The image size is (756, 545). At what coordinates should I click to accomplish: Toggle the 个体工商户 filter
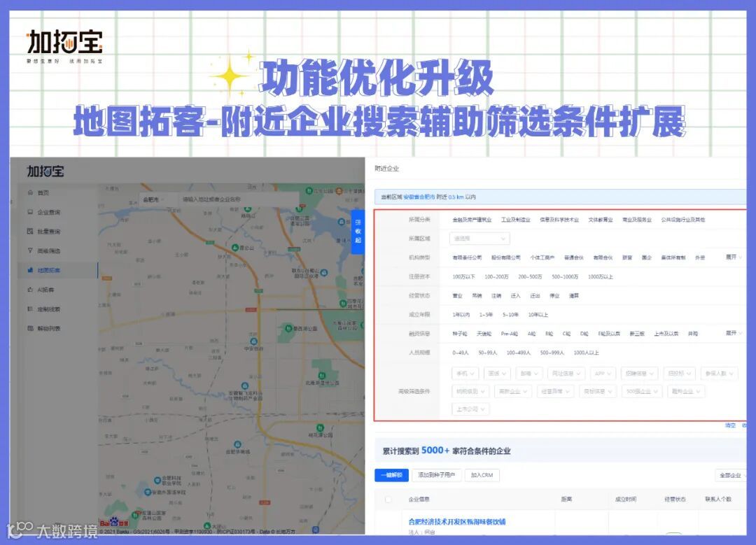point(542,257)
